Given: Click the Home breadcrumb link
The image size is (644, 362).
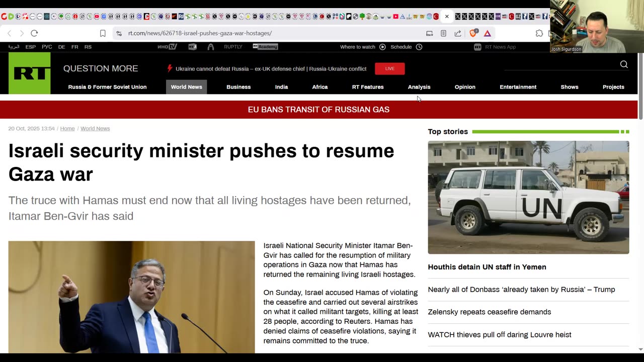Looking at the screenshot, I should point(67,129).
